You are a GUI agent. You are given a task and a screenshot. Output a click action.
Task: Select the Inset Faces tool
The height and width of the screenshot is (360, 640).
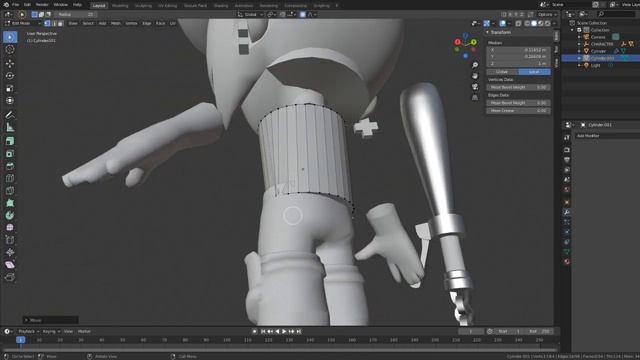(x=10, y=153)
